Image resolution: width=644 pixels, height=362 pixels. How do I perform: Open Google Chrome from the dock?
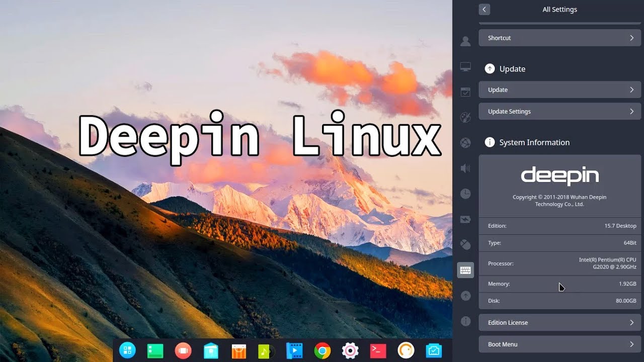(x=322, y=350)
